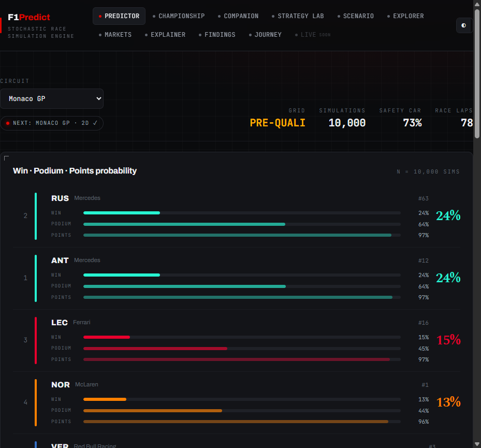Open the Predictor tab

click(x=119, y=16)
